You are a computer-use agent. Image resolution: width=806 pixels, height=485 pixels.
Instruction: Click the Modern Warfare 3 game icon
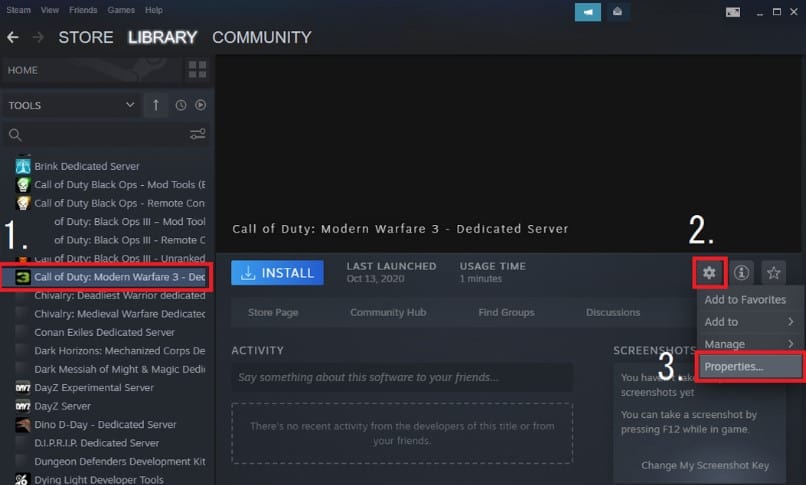pos(23,277)
